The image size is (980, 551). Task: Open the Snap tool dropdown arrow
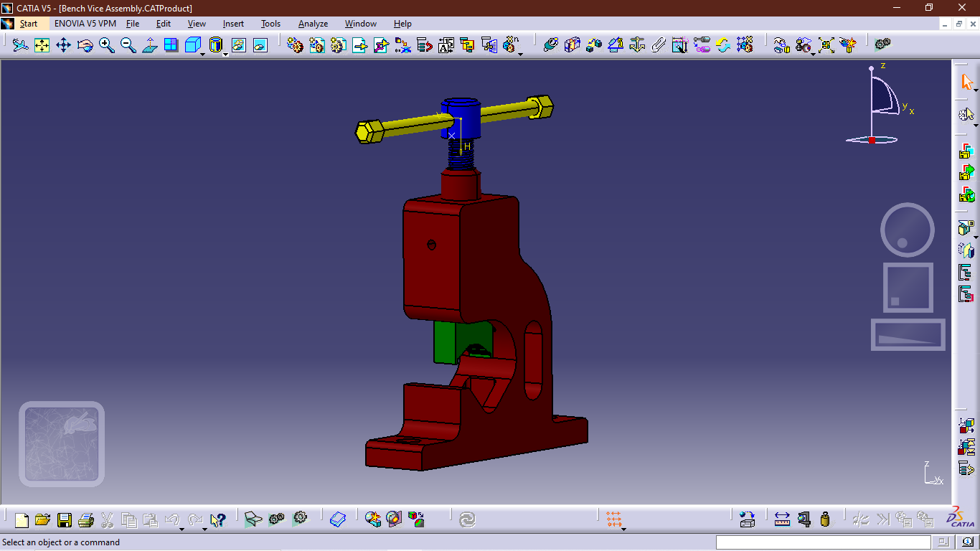coord(813,55)
